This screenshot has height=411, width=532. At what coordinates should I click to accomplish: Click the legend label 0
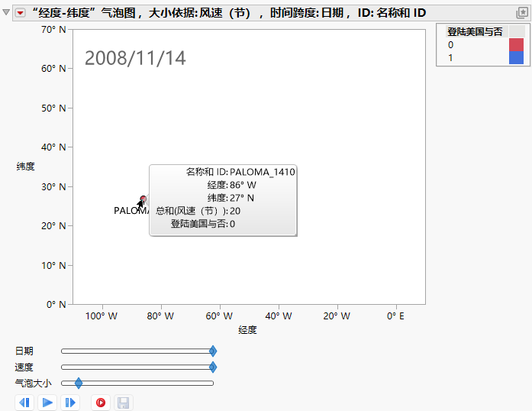click(450, 45)
